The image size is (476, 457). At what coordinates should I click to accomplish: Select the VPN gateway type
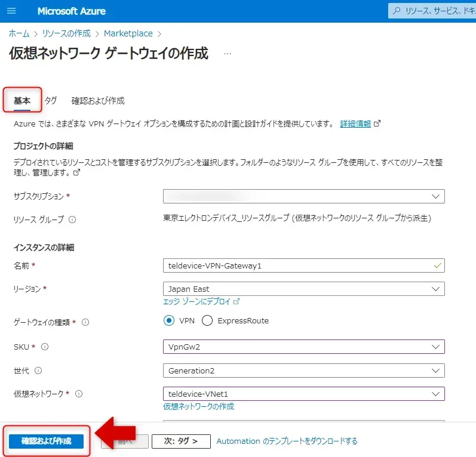[169, 321]
